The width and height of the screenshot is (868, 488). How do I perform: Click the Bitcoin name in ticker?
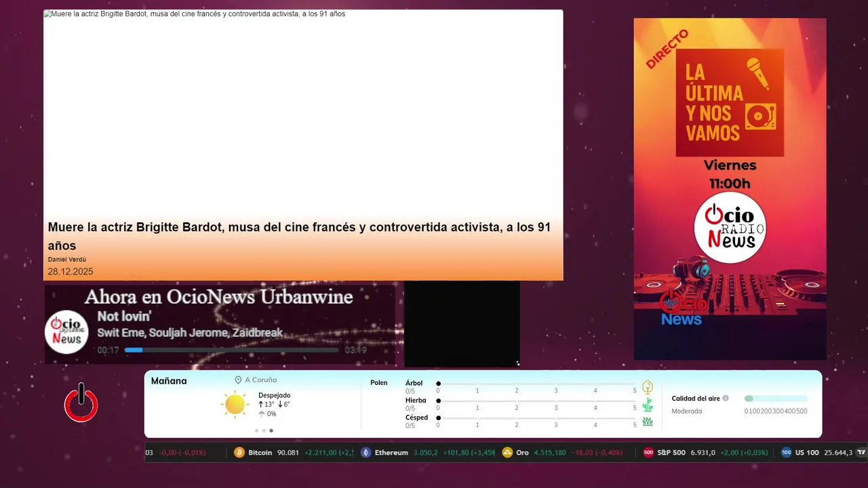click(260, 453)
